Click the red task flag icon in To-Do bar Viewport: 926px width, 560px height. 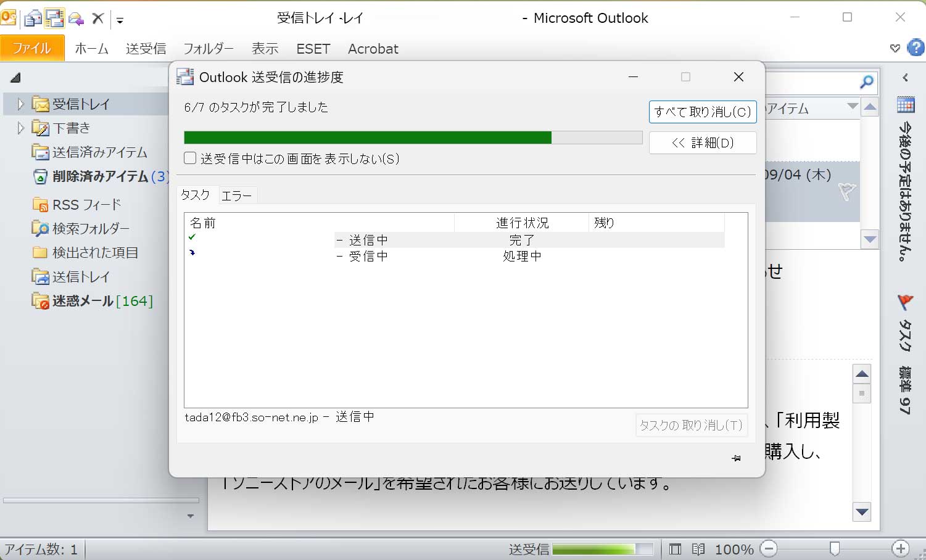tap(905, 302)
